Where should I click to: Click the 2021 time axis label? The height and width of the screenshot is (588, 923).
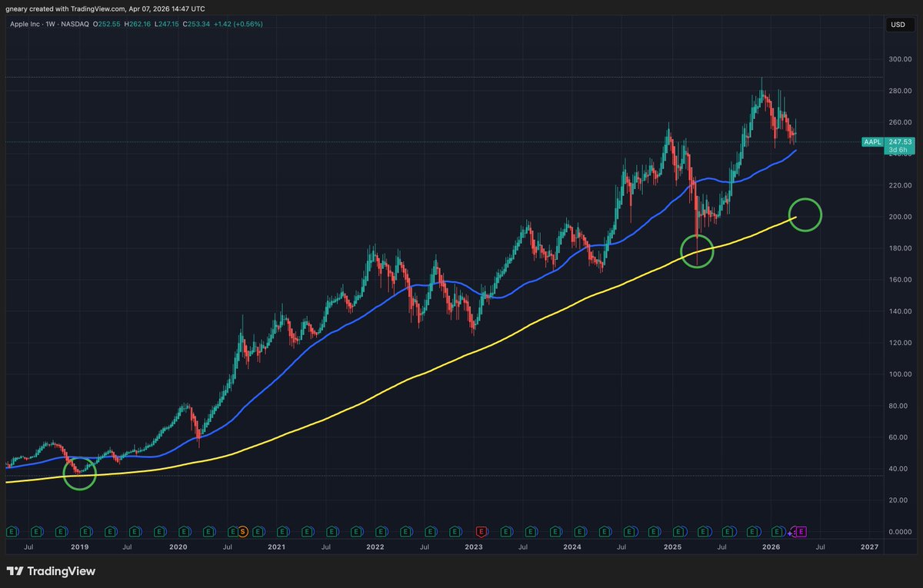(x=277, y=546)
